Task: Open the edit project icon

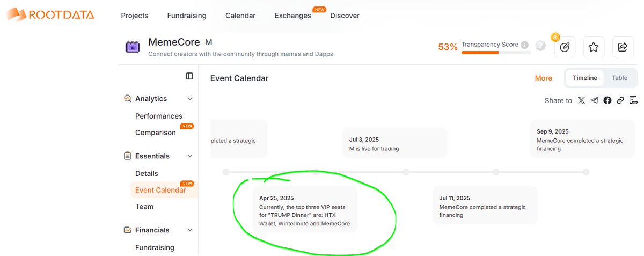Action: point(565,47)
